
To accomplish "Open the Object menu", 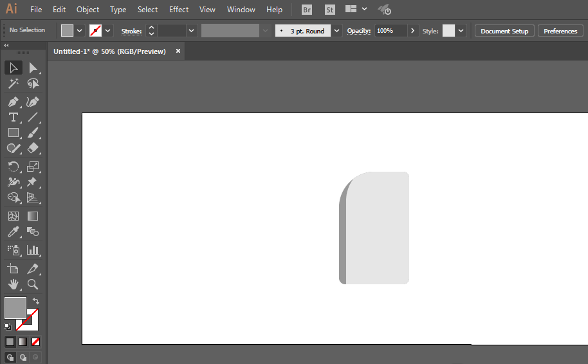I will (x=87, y=10).
